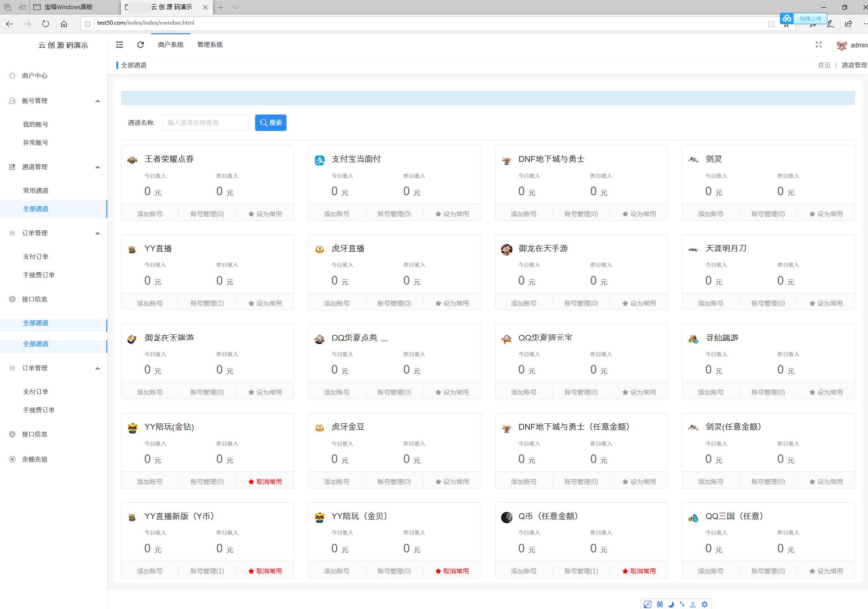This screenshot has width=868, height=609.
Task: Click 添加账号 under 剑灵(任意金额)
Action: click(711, 482)
